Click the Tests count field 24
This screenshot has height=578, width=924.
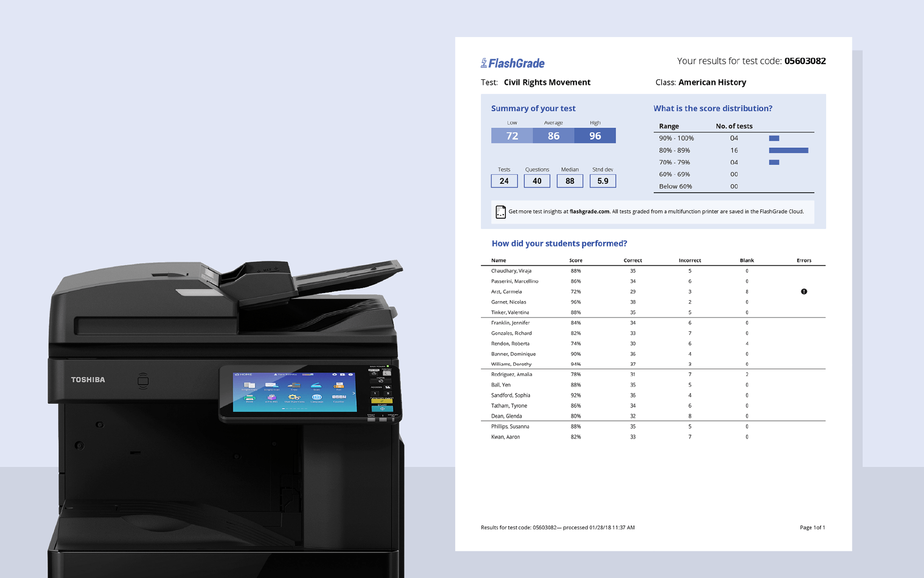point(504,181)
